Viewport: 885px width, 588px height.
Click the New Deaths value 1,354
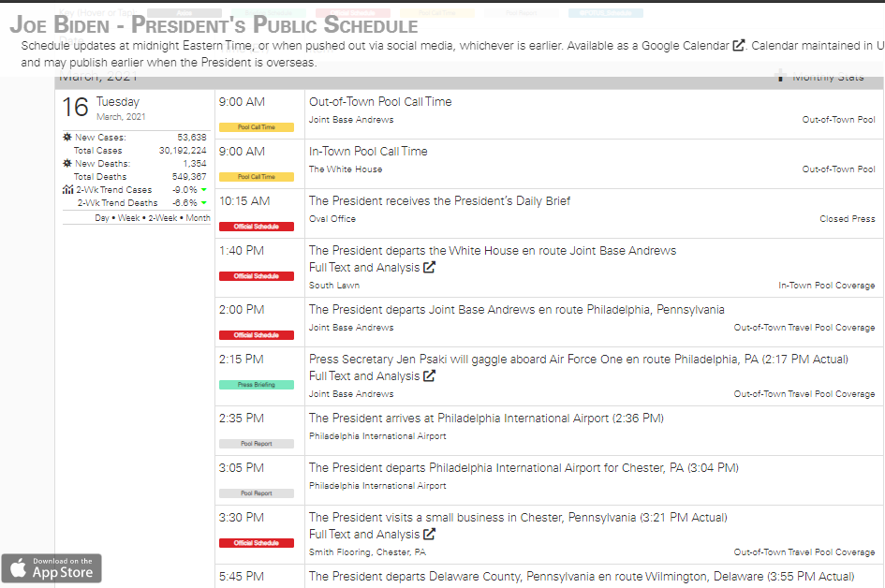click(x=195, y=164)
